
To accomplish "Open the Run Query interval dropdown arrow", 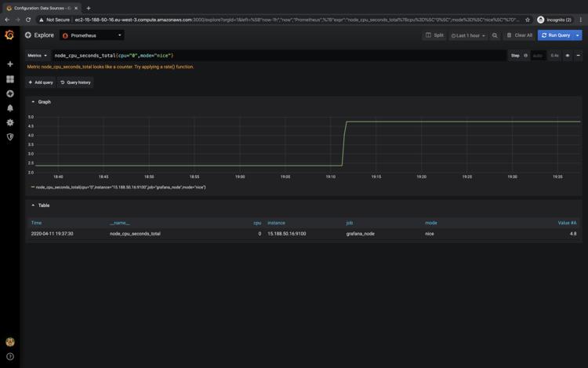I will click(x=578, y=35).
